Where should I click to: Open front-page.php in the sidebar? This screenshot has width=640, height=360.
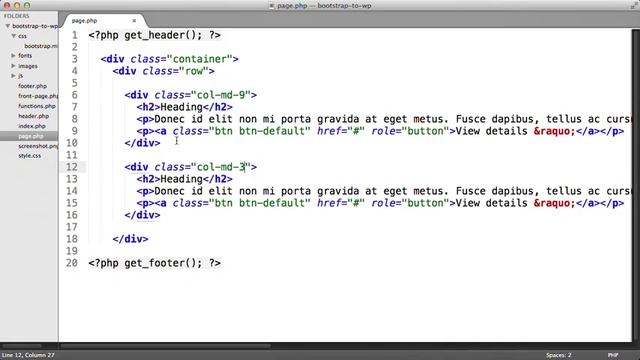[x=38, y=96]
